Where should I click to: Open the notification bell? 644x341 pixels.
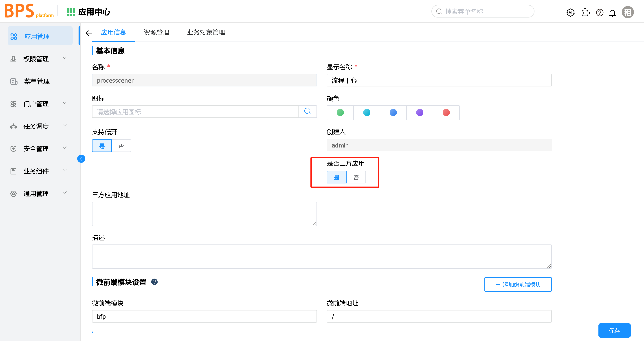click(x=612, y=13)
